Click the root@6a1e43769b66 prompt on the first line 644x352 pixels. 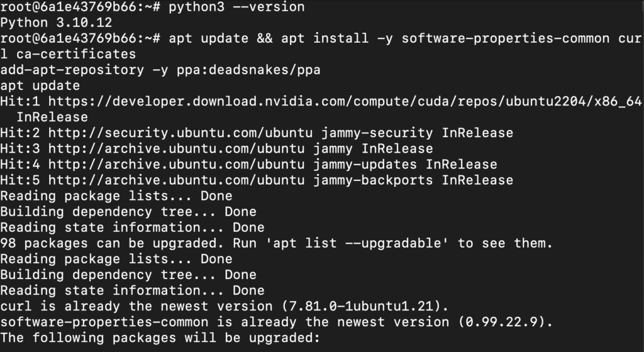(x=80, y=7)
